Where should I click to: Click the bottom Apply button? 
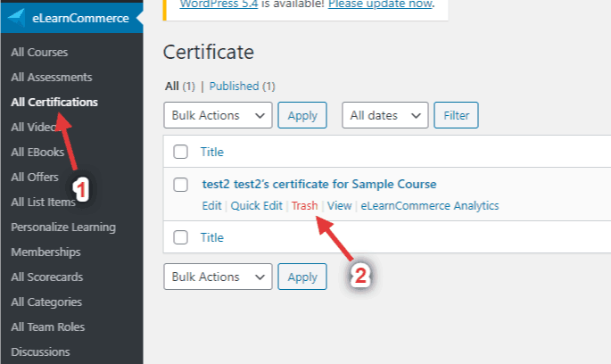[302, 277]
